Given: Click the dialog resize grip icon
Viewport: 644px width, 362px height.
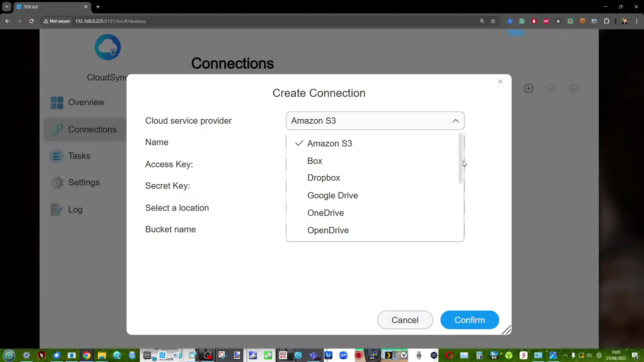Looking at the screenshot, I should (x=506, y=330).
